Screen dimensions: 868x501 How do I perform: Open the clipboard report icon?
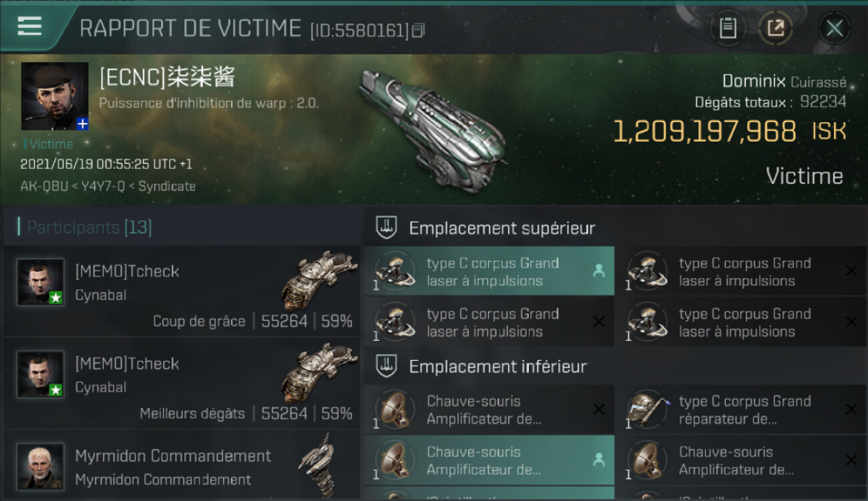pyautogui.click(x=728, y=28)
